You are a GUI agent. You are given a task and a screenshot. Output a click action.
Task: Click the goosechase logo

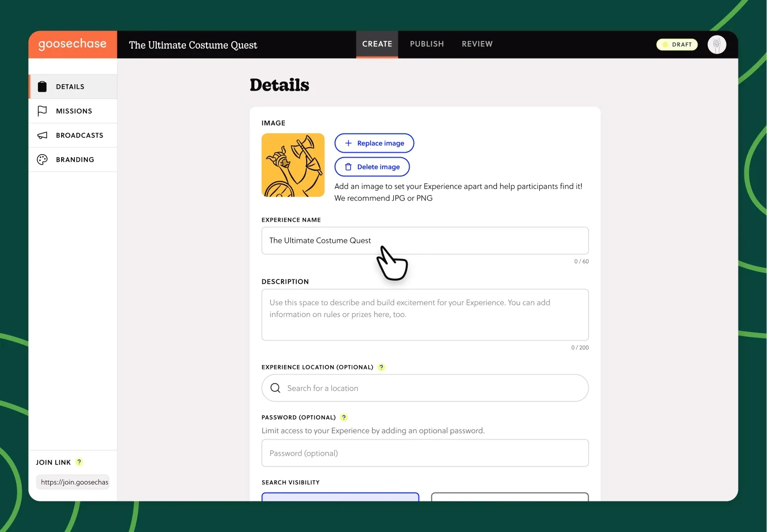click(72, 44)
